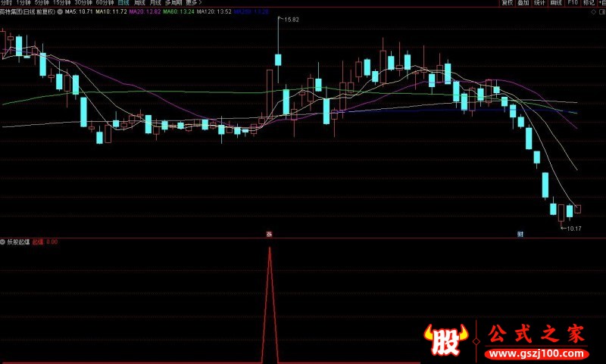Expand the 更多 periods dropdown

click(x=192, y=3)
